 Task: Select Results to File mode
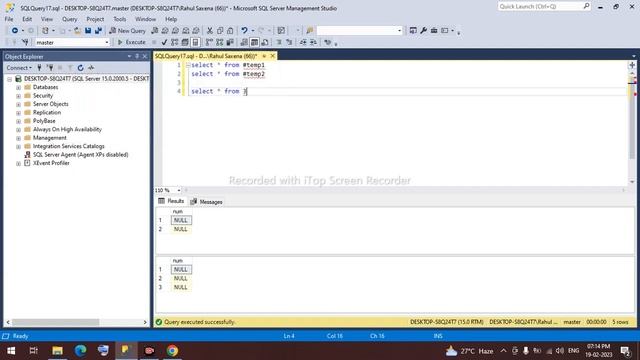(265, 42)
